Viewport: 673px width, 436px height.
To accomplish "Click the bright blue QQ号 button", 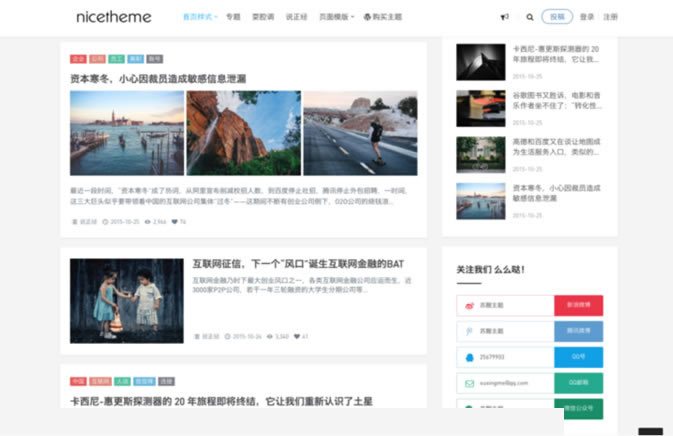I will 579,357.
